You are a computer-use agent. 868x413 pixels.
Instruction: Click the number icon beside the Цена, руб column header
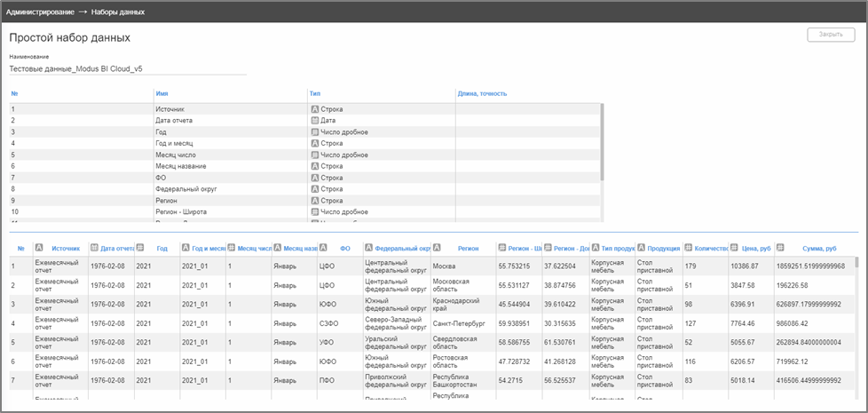[x=733, y=249]
